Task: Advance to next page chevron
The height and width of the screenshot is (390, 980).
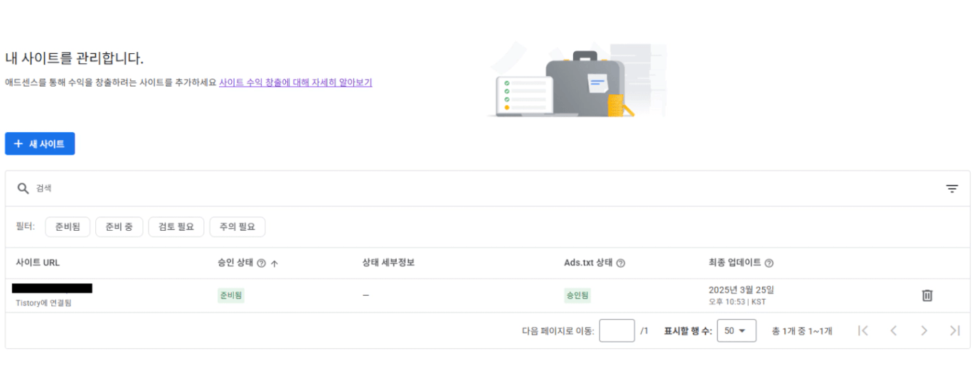Action: pos(924,330)
